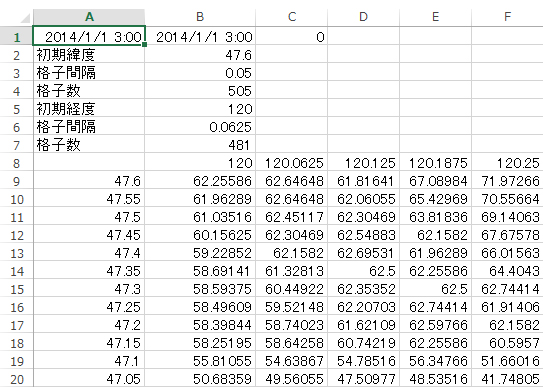Select 格子数 label in row 4
This screenshot has height=387, width=543.
click(x=89, y=91)
